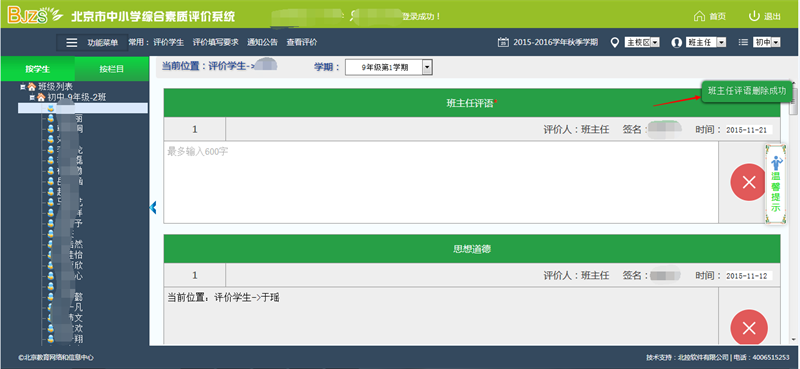This screenshot has width=800, height=369.
Task: Click the 班主任评语 text area
Action: point(441,182)
